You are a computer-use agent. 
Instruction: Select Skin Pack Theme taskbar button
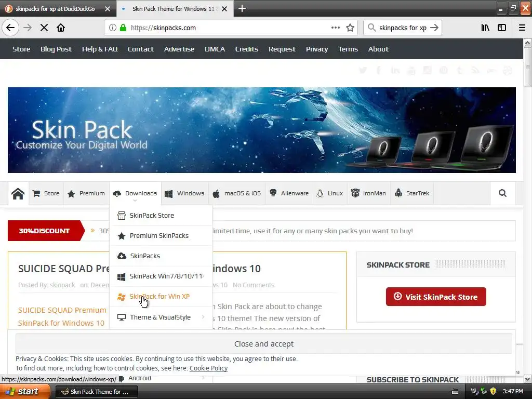click(x=96, y=392)
